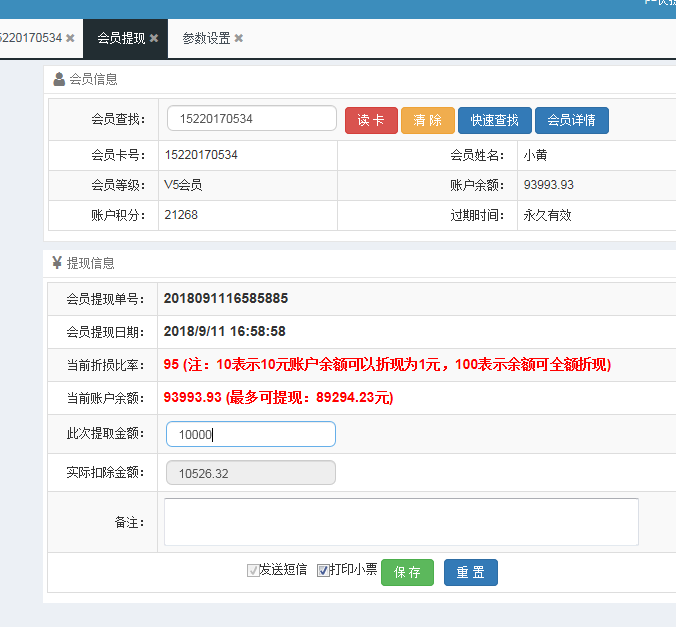Click the 重置 reset button
This screenshot has width=676, height=627.
pos(471,572)
